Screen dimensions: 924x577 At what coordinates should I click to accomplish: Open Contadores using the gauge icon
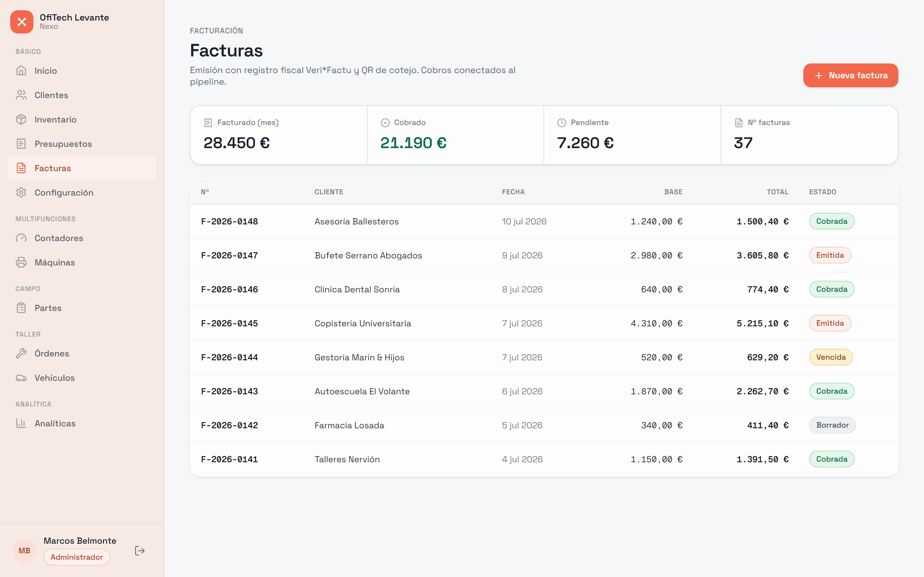[x=21, y=238]
